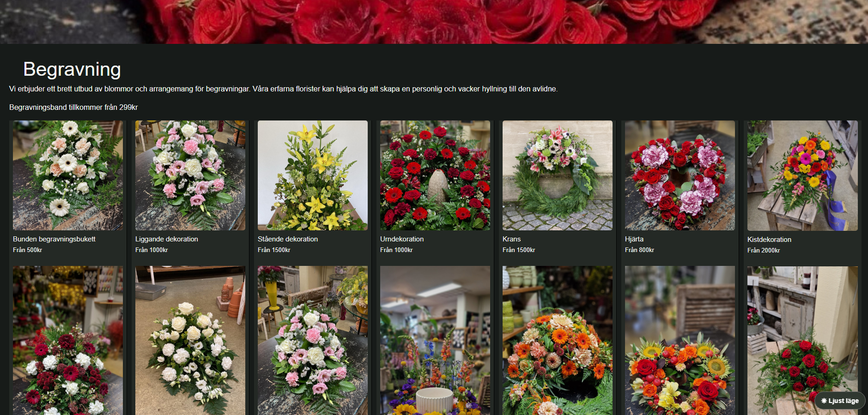
Task: Open the Hjärta heart arrangement photo
Action: click(680, 175)
